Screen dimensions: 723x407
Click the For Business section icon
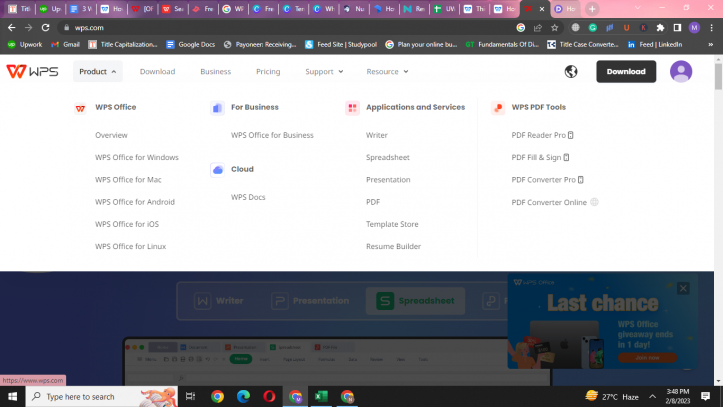click(217, 108)
